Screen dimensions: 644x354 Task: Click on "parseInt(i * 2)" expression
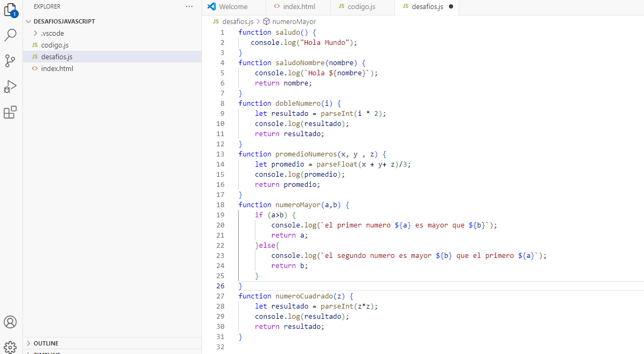pos(351,113)
